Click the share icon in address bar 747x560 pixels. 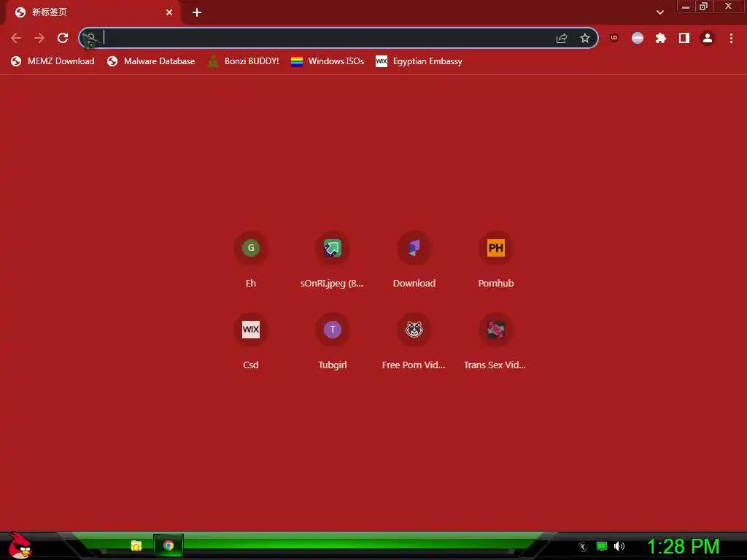coord(562,38)
